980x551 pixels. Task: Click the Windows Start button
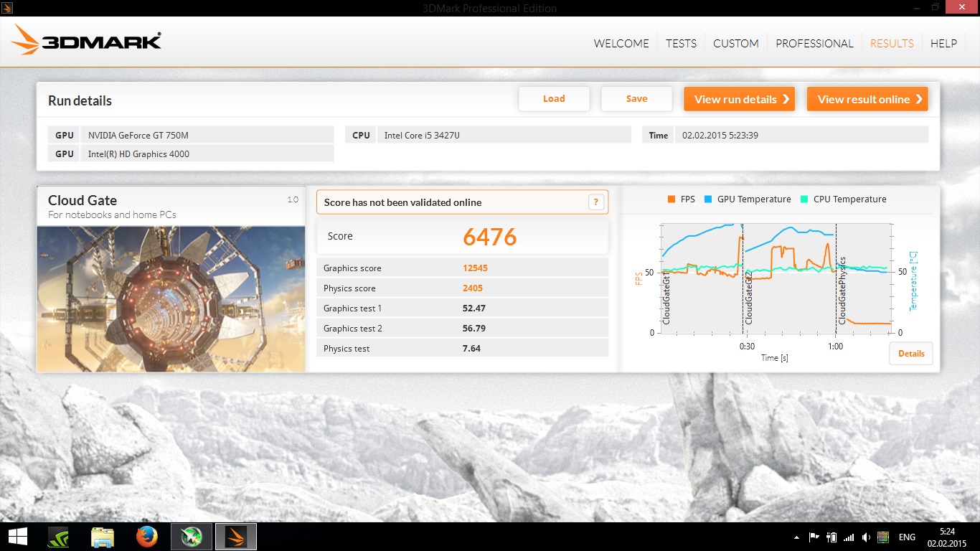(17, 537)
